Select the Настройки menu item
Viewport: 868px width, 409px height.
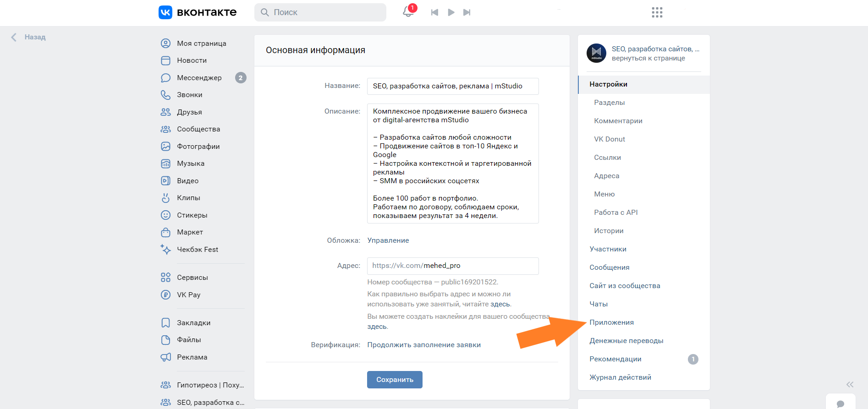644,84
